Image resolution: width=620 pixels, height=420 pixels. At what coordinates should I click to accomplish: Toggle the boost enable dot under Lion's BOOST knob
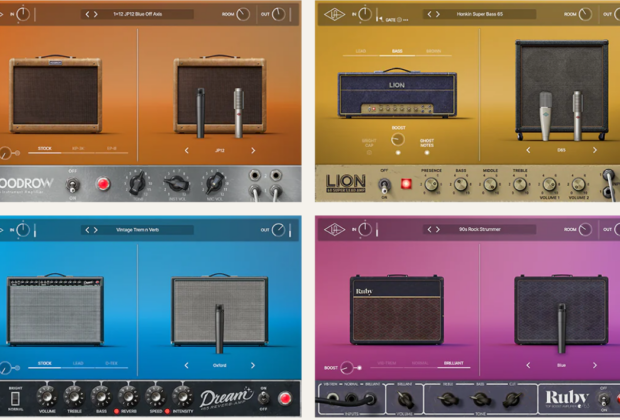tap(398, 153)
